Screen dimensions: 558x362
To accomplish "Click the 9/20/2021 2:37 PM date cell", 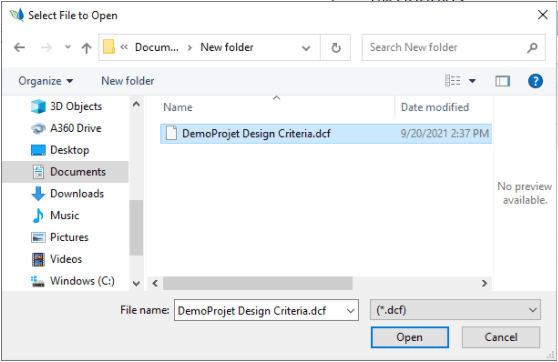I will tap(444, 134).
